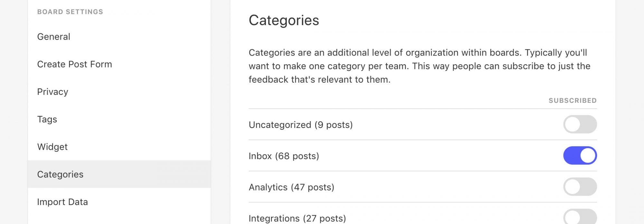Image resolution: width=644 pixels, height=224 pixels.
Task: Disable the Inbox subscription toggle
Action: point(580,156)
